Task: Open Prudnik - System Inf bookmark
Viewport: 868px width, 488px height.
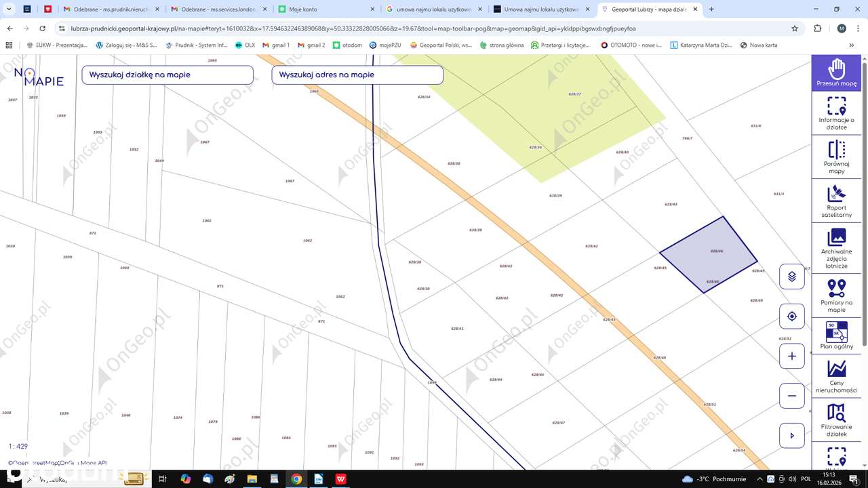Action: 197,45
